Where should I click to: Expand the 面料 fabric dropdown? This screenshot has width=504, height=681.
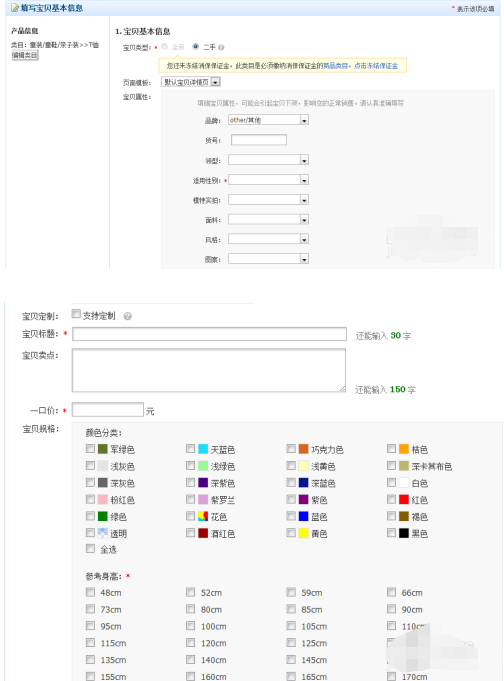pos(268,220)
